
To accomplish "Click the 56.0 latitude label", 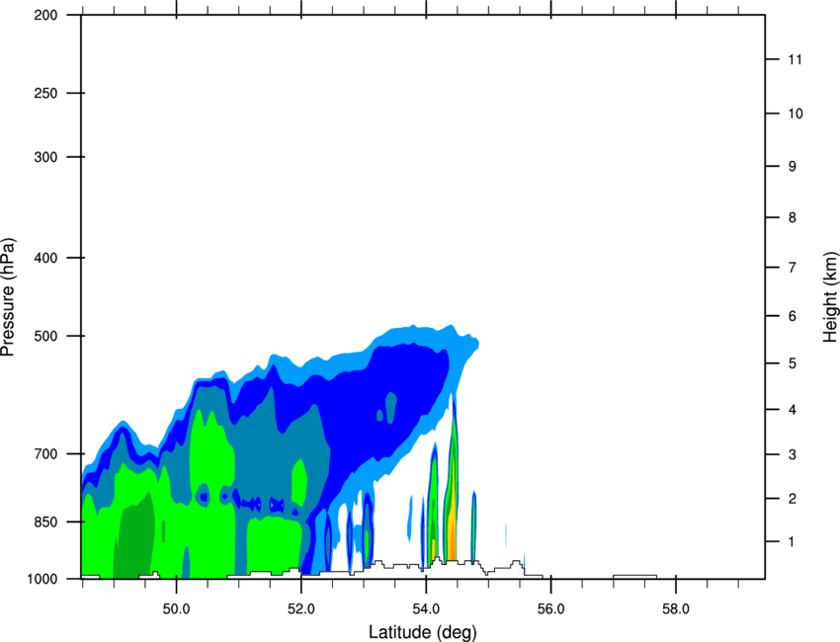I will coord(550,608).
